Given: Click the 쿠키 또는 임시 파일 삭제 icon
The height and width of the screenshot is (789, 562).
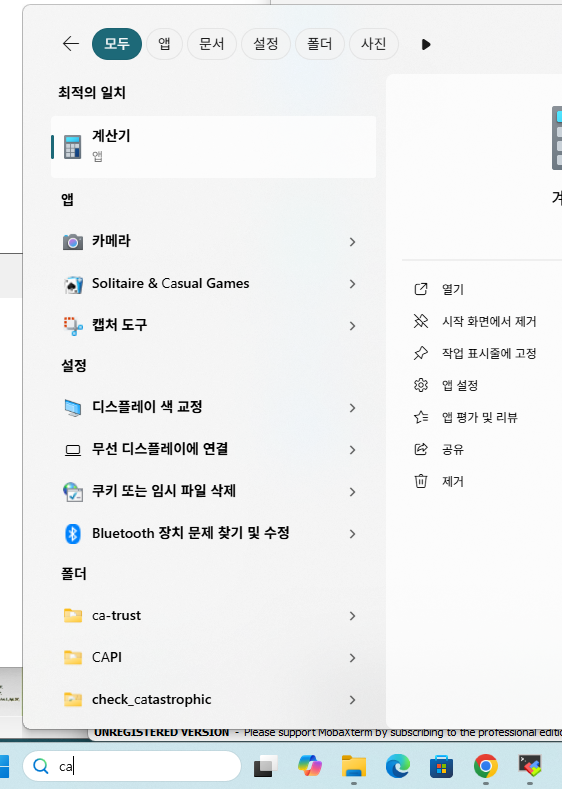Looking at the screenshot, I should click(x=73, y=492).
